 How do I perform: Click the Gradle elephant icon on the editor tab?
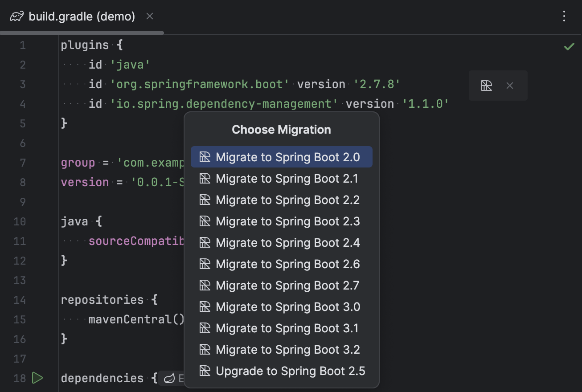(x=16, y=16)
